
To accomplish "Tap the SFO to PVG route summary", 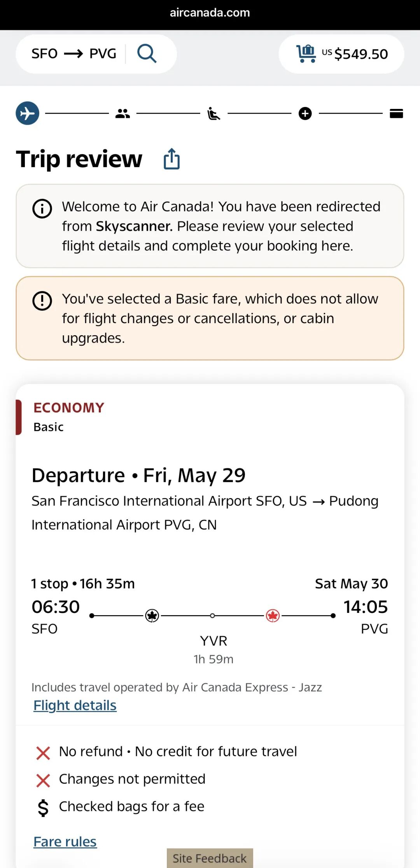I will pos(74,54).
